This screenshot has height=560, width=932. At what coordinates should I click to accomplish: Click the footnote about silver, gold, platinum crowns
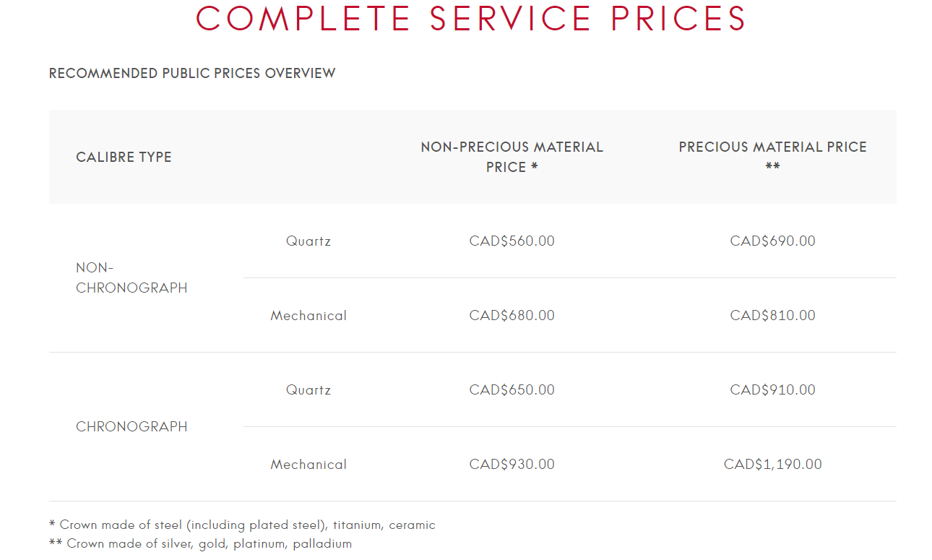coord(200,543)
